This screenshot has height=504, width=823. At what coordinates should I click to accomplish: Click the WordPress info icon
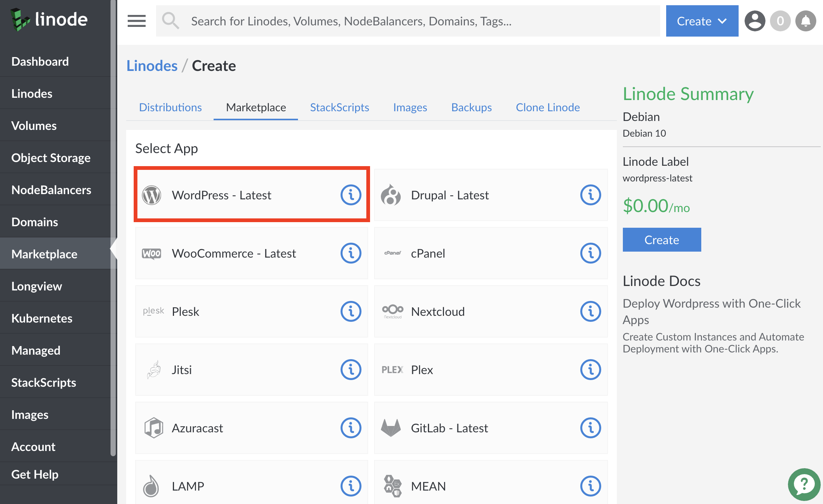click(x=350, y=195)
